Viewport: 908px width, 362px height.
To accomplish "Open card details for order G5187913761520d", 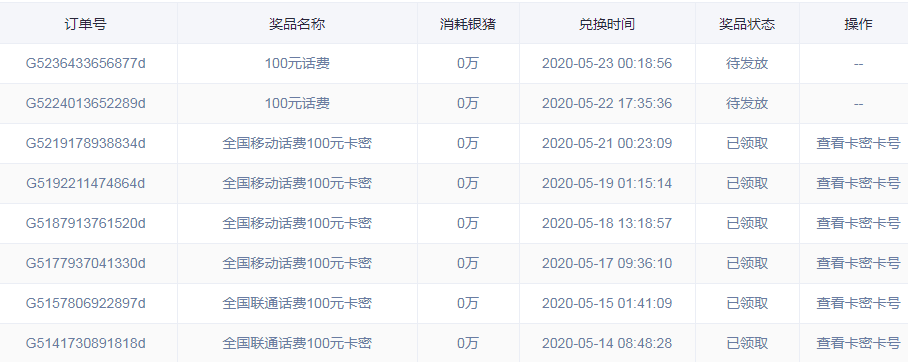I will (x=858, y=223).
